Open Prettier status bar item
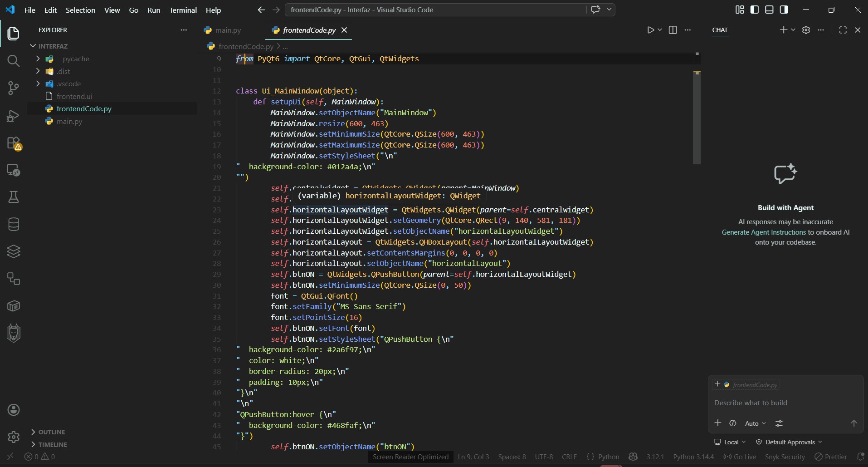Viewport: 868px width, 467px height. pyautogui.click(x=831, y=457)
